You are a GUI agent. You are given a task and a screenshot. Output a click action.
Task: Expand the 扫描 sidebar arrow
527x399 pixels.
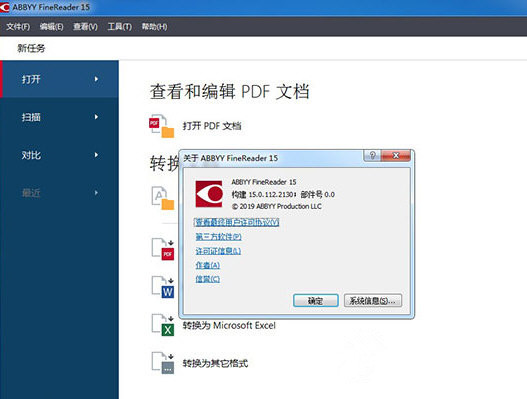[96, 117]
